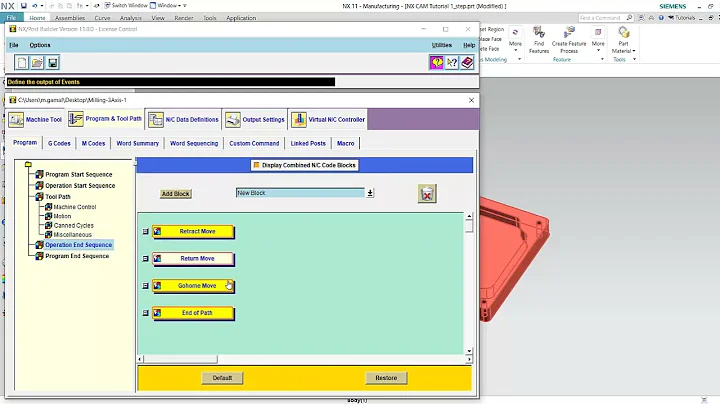The height and width of the screenshot is (404, 720).
Task: Select Motion tree node
Action: 62,216
